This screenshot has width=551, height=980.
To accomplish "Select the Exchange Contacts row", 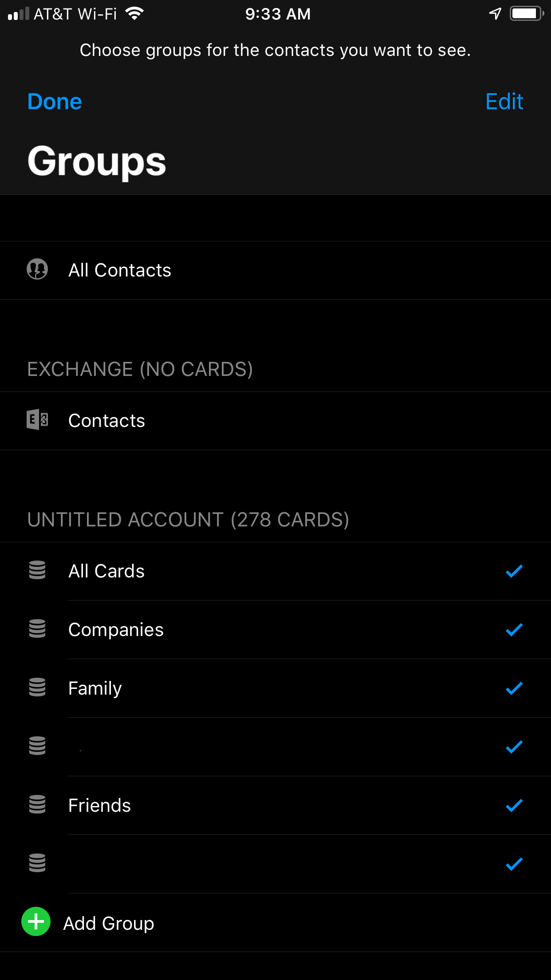I will click(275, 421).
